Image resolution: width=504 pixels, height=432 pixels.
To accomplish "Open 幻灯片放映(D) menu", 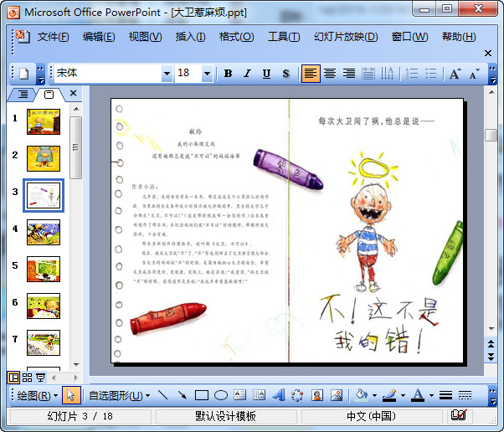I will tap(346, 37).
